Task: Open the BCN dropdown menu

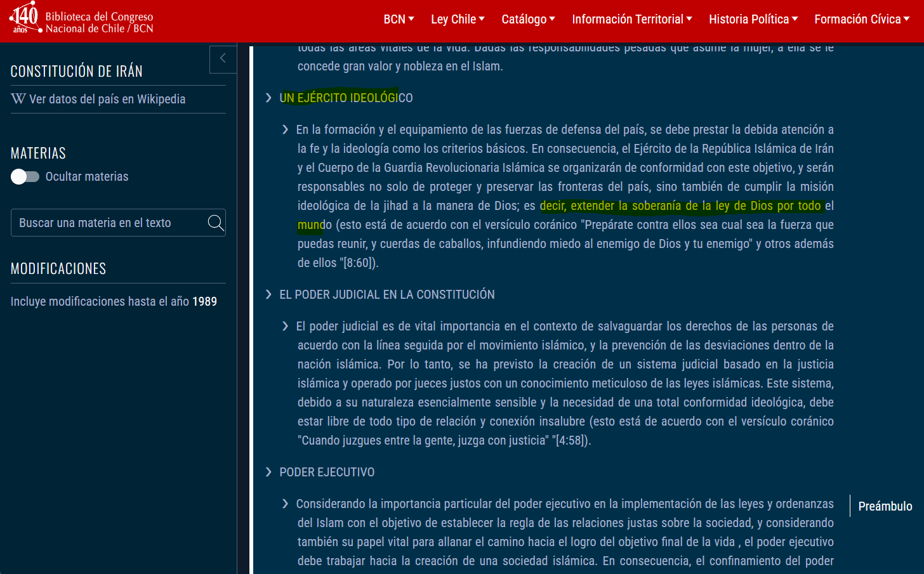Action: [399, 19]
